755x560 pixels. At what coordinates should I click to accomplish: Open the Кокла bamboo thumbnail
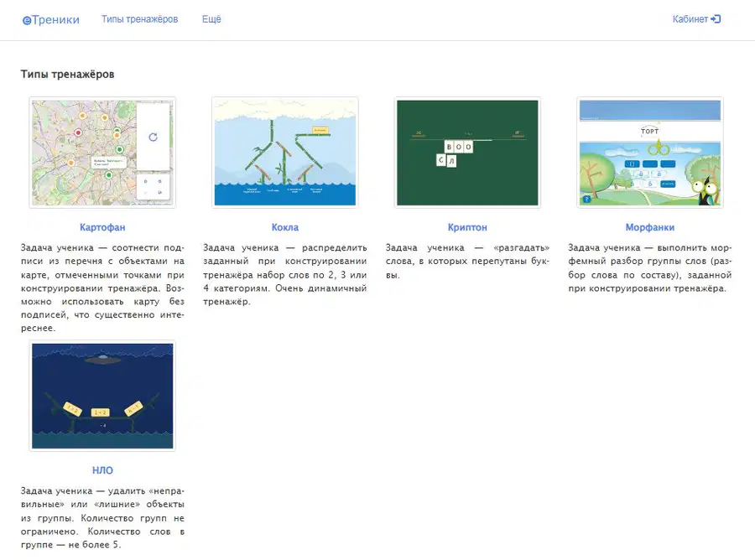click(285, 153)
